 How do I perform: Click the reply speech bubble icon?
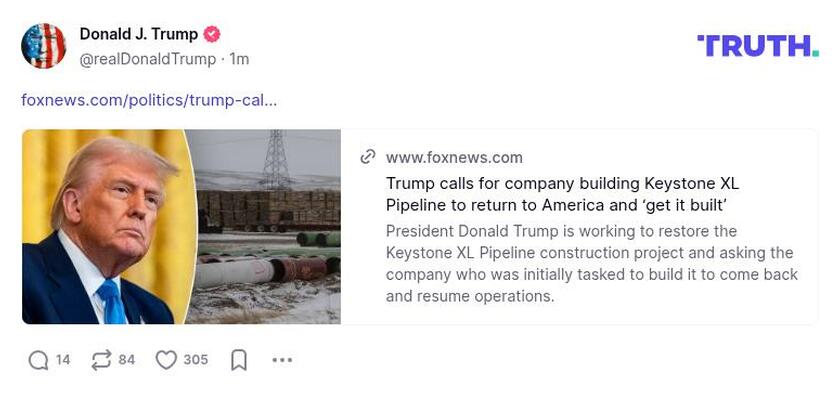click(38, 360)
